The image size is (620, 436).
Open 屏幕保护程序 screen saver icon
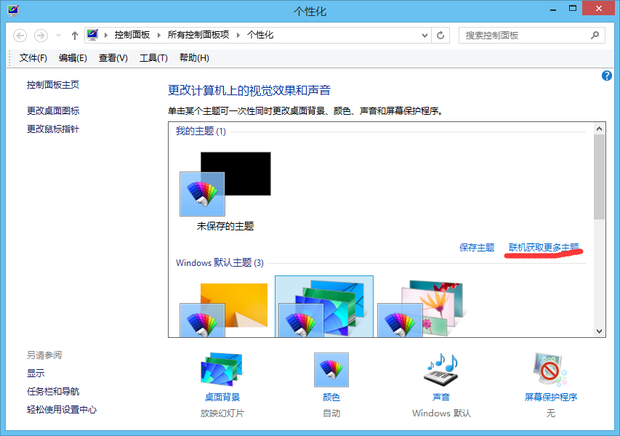[551, 374]
